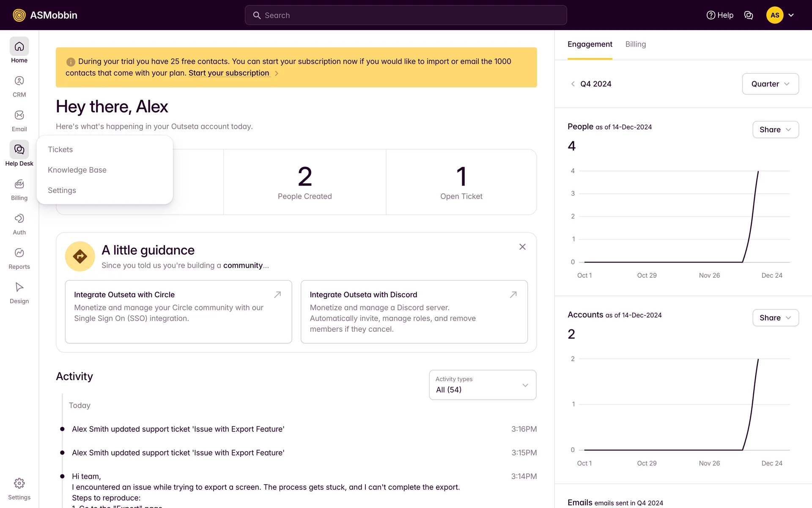This screenshot has height=508, width=812.
Task: Expand the Activity types All (54) dropdown
Action: pyautogui.click(x=483, y=385)
